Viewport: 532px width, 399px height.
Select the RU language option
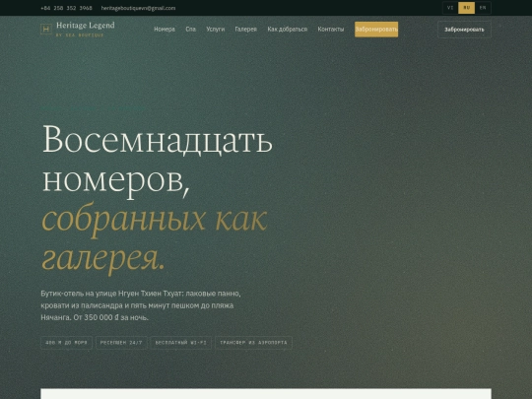pyautogui.click(x=467, y=8)
